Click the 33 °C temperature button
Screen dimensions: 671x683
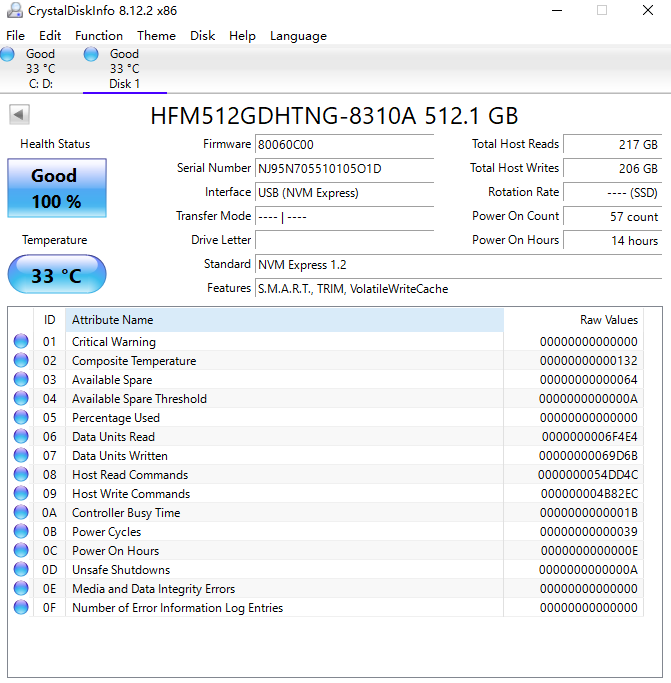tap(56, 275)
